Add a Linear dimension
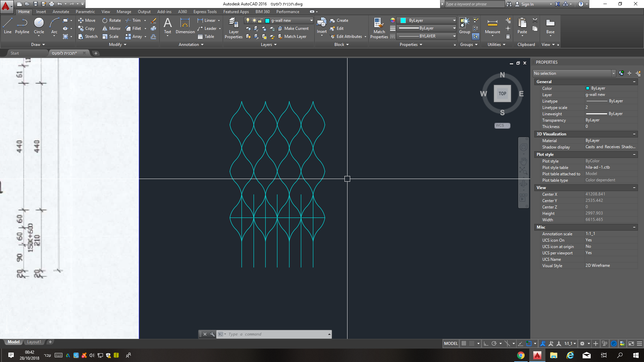The width and height of the screenshot is (644, 362). pos(207,20)
